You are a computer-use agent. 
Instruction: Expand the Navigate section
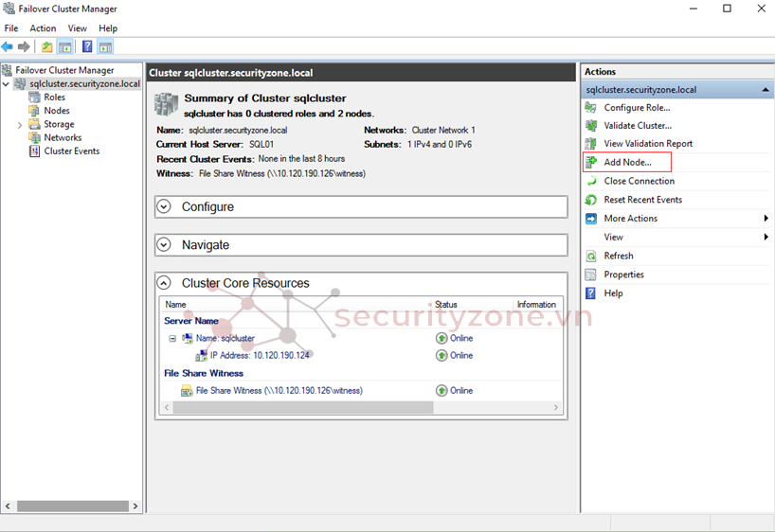[164, 245]
